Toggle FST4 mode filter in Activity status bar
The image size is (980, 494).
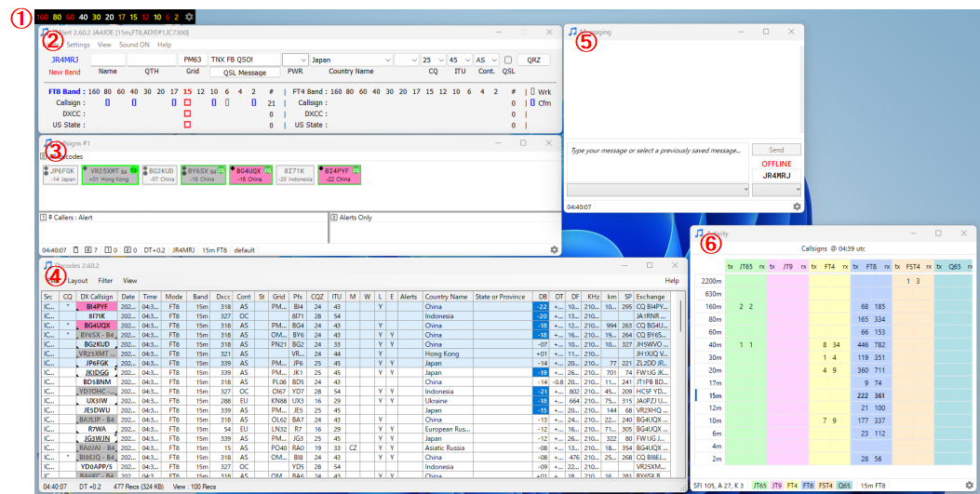point(825,485)
